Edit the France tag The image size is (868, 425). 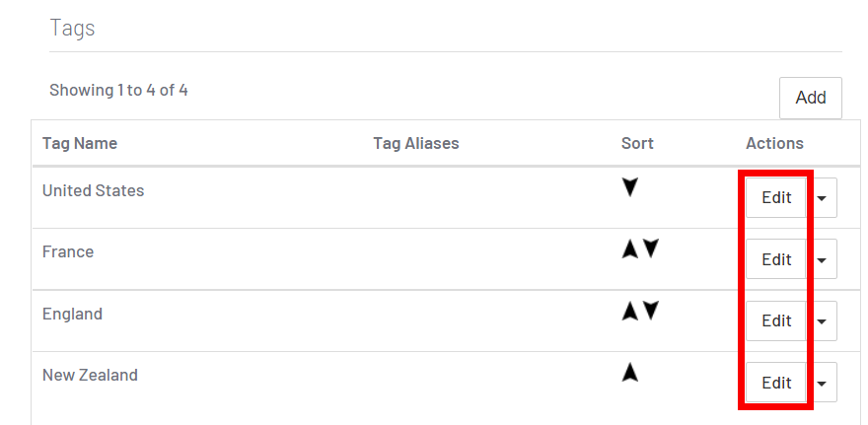(776, 259)
